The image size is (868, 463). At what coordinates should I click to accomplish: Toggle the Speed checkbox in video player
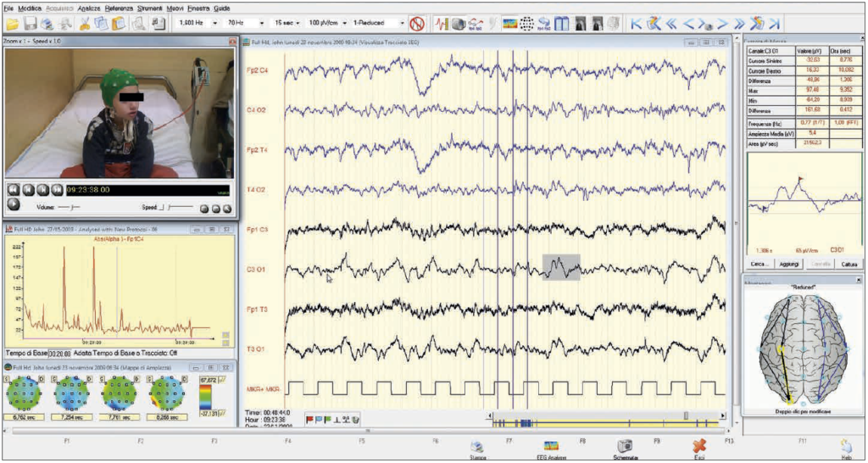click(162, 206)
